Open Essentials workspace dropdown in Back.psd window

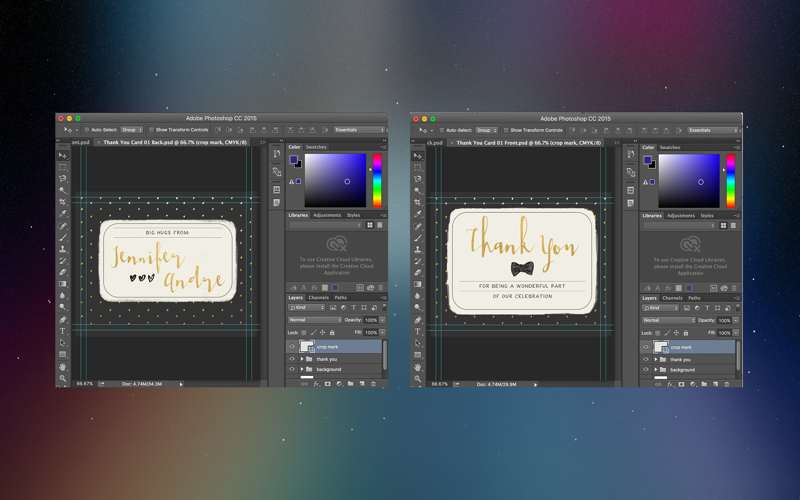359,130
